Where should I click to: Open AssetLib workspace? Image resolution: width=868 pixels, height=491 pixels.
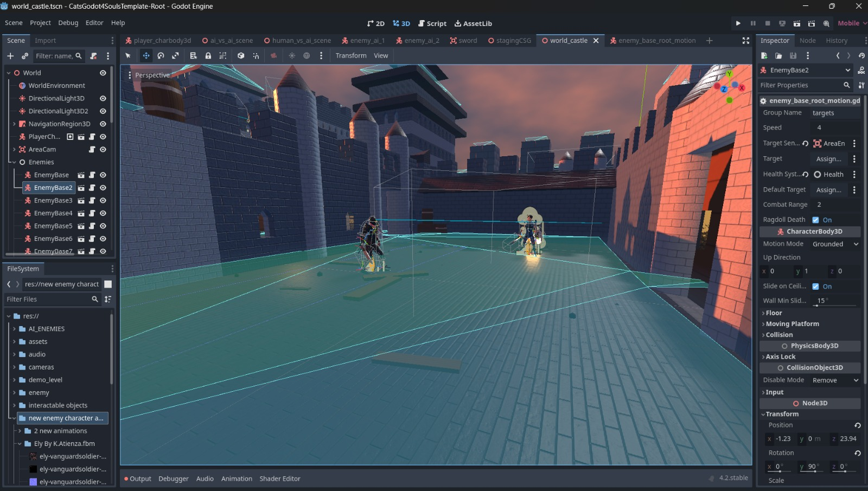(473, 23)
